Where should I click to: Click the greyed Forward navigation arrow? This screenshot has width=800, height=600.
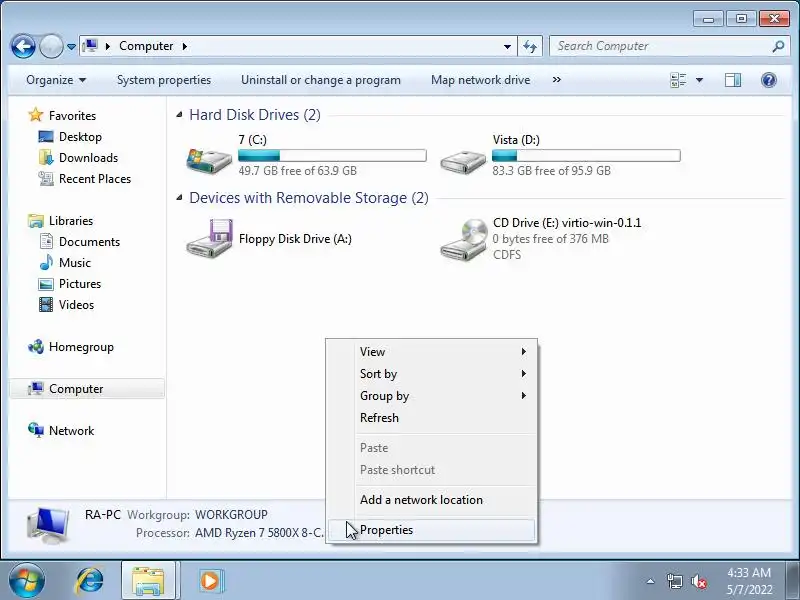51,46
